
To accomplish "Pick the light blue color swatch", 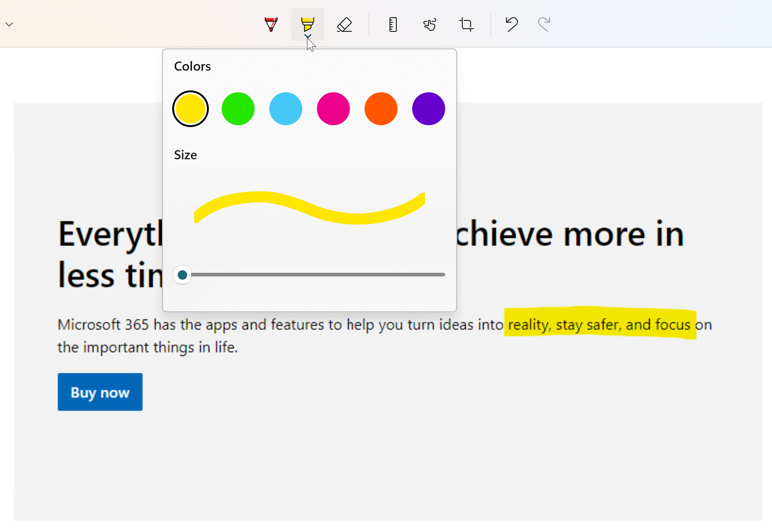I will coord(285,108).
